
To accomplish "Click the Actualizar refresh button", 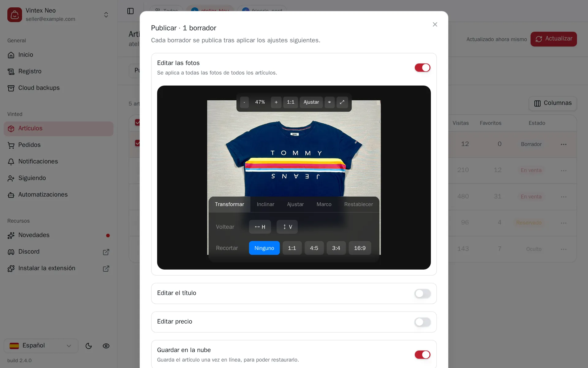I will [x=554, y=39].
